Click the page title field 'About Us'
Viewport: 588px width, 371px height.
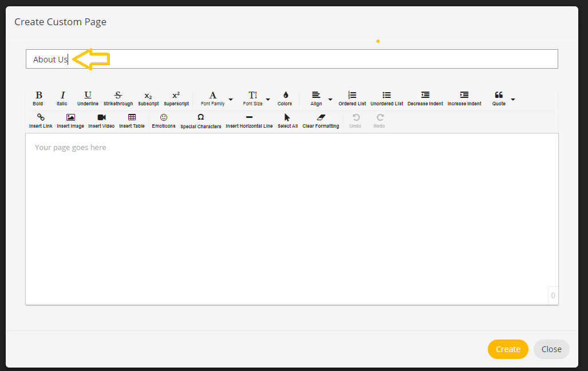[x=292, y=60]
